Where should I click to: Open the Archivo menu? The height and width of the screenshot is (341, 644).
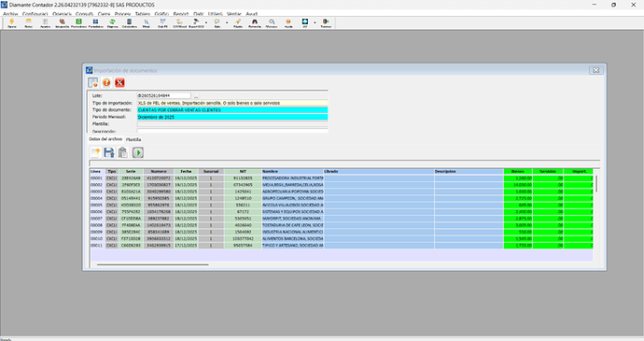[10, 14]
